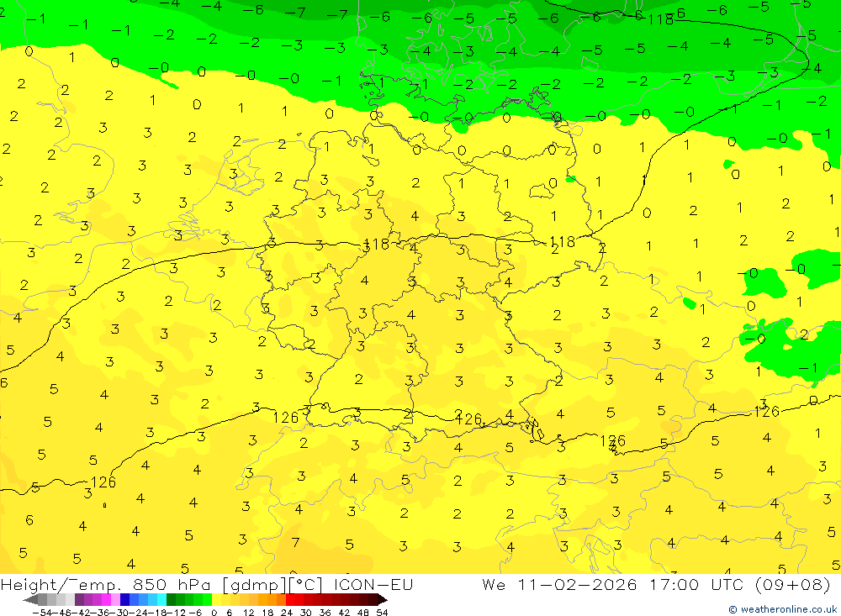
Task: Click the '30' label on the color scale
Action: click(306, 613)
